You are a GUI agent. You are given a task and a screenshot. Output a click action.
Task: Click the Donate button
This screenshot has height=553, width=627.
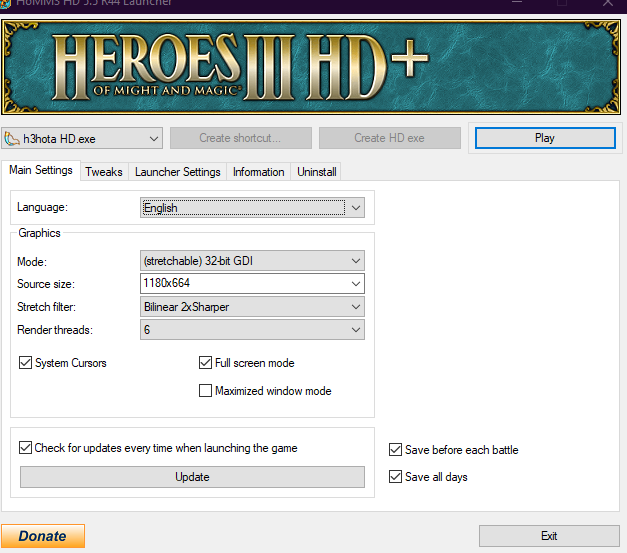(43, 536)
